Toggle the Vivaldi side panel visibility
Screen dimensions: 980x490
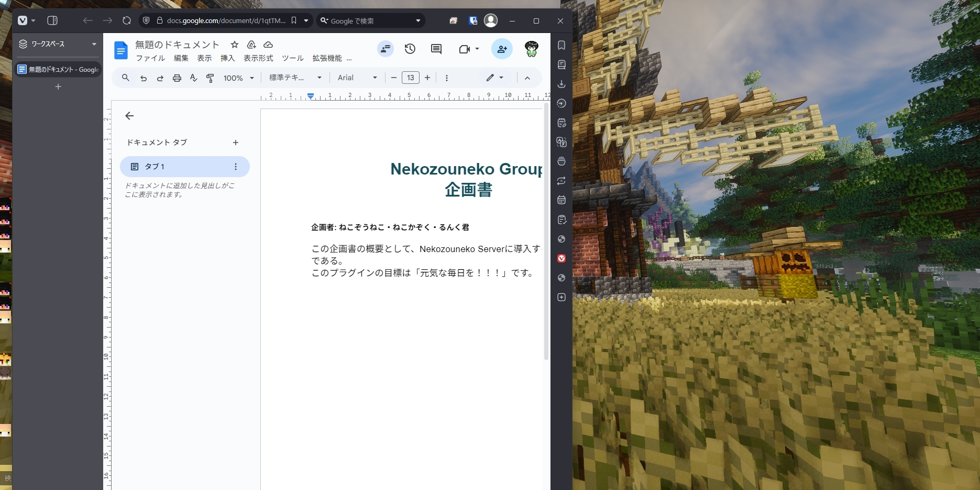click(52, 21)
